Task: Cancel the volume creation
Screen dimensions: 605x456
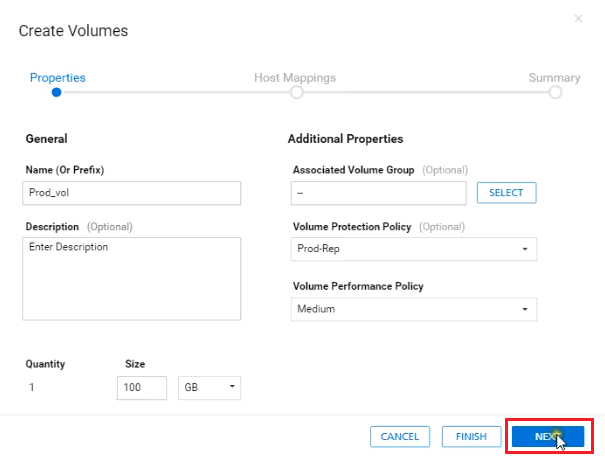Action: pos(399,436)
